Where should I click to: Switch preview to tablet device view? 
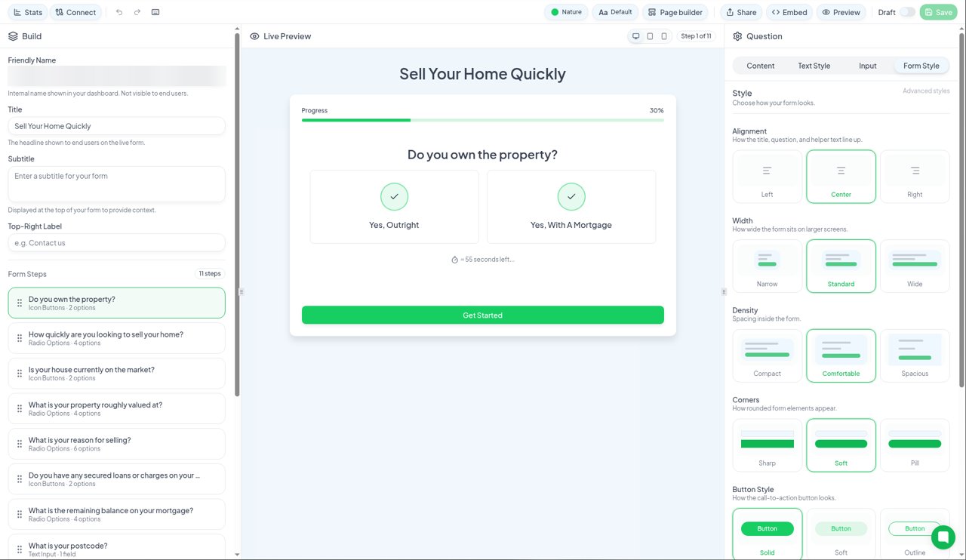coord(650,36)
